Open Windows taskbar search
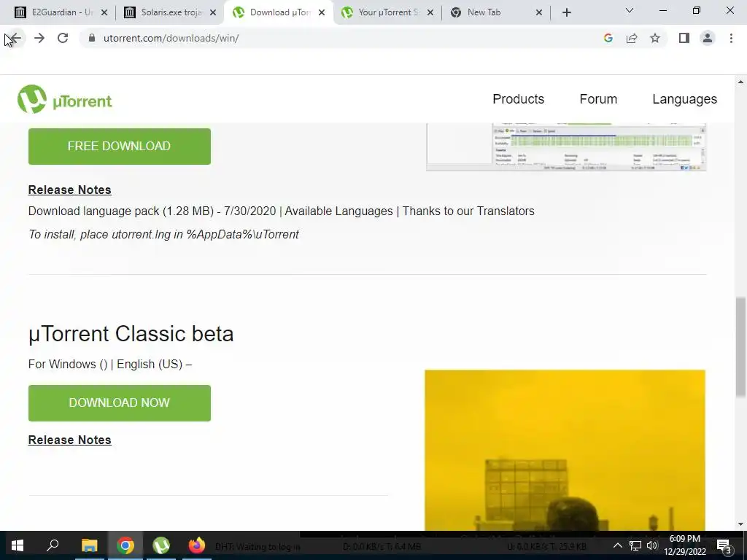Image resolution: width=747 pixels, height=560 pixels. 53,545
